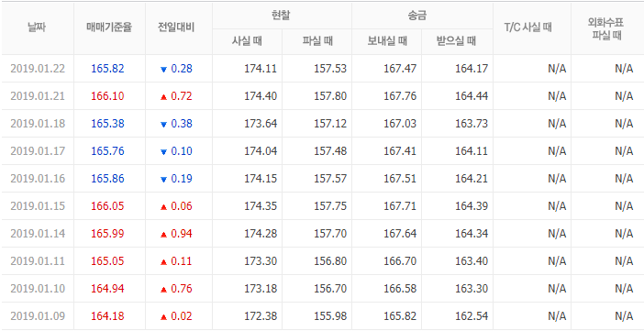Click the 매매기준율 value 166.05

pos(107,206)
